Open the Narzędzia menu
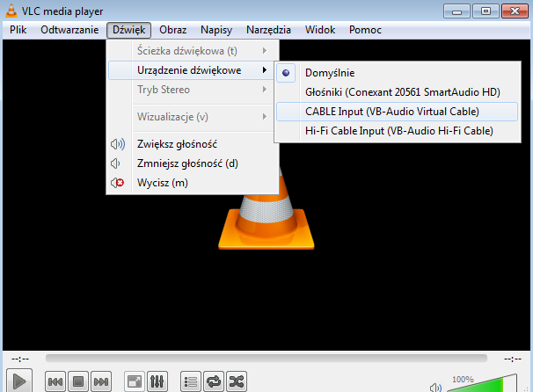 (x=268, y=30)
